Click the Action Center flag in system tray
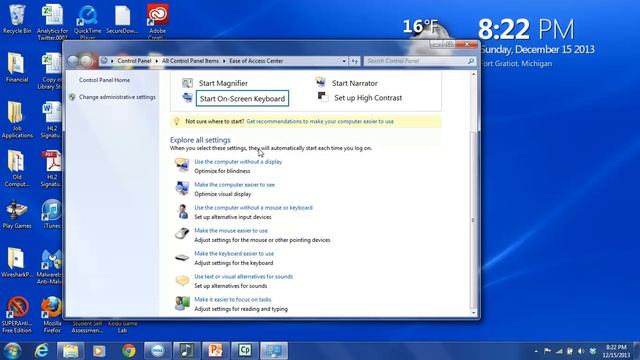640x360 pixels. pyautogui.click(x=547, y=351)
